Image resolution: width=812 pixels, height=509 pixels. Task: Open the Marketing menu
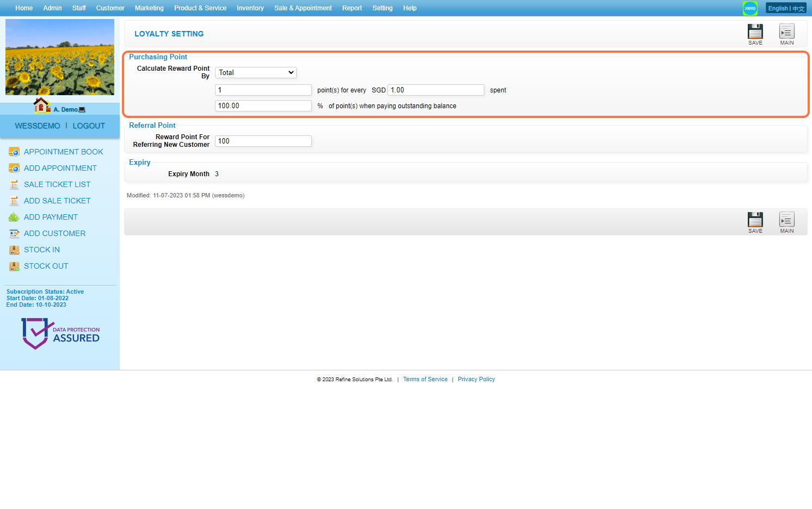[149, 8]
